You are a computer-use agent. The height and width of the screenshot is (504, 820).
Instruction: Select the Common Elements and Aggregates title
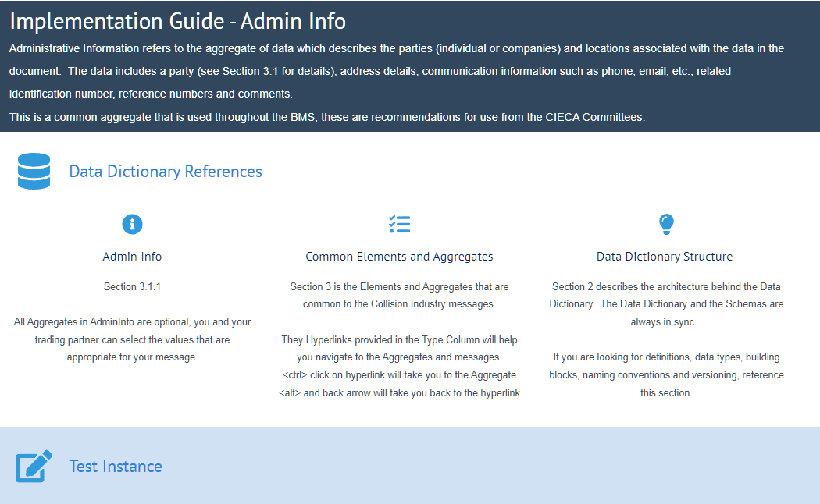pos(399,256)
